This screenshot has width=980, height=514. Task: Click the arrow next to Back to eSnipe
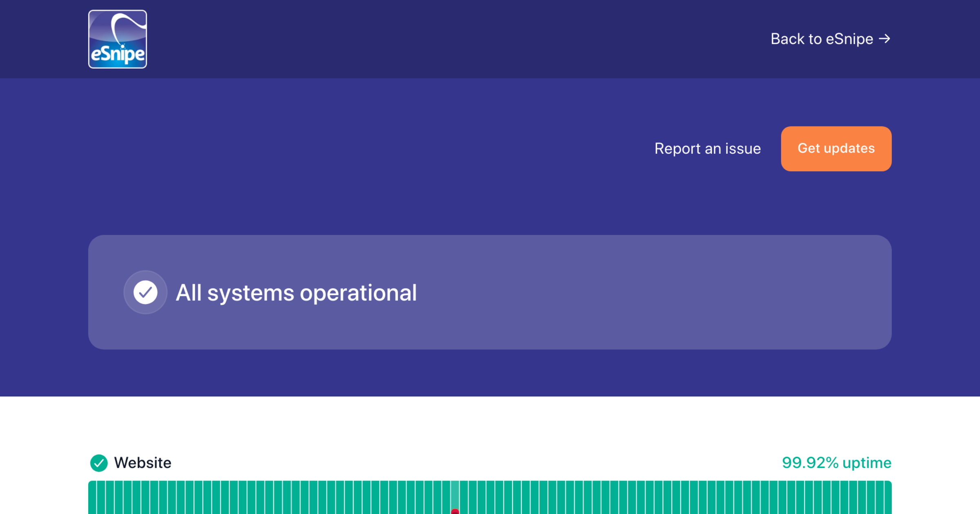point(884,39)
